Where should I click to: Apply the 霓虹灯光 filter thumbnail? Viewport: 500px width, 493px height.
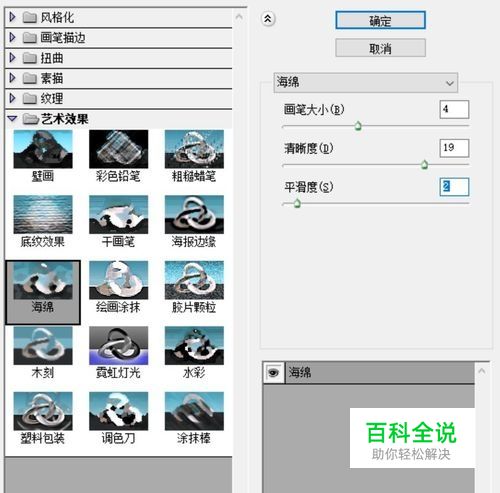[x=118, y=346]
